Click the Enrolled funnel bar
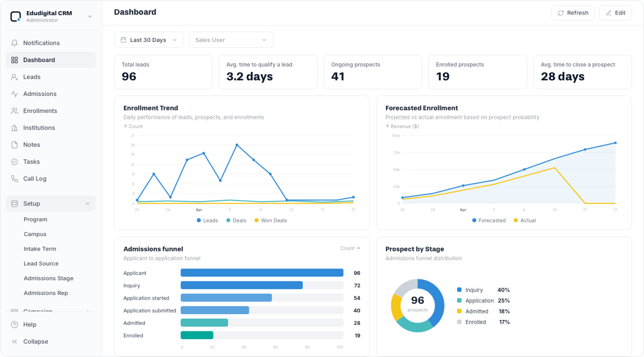Image resolution: width=644 pixels, height=357 pixels. click(197, 336)
